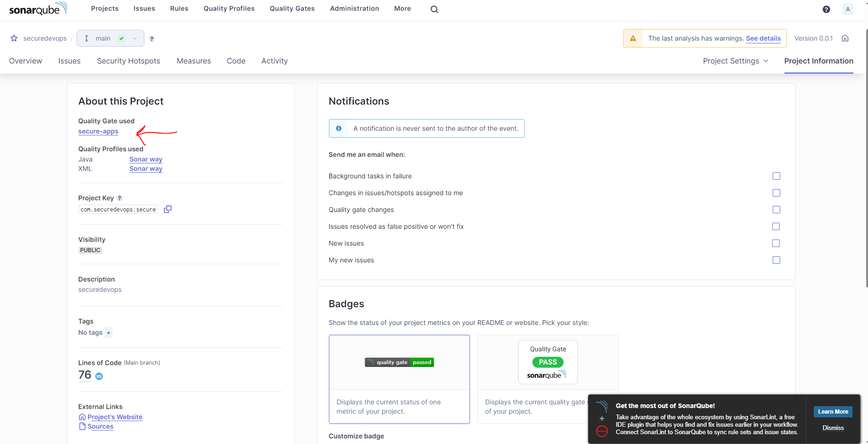Image resolution: width=868 pixels, height=444 pixels.
Task: Click the home icon next to Version 0.0.1
Action: (x=845, y=38)
